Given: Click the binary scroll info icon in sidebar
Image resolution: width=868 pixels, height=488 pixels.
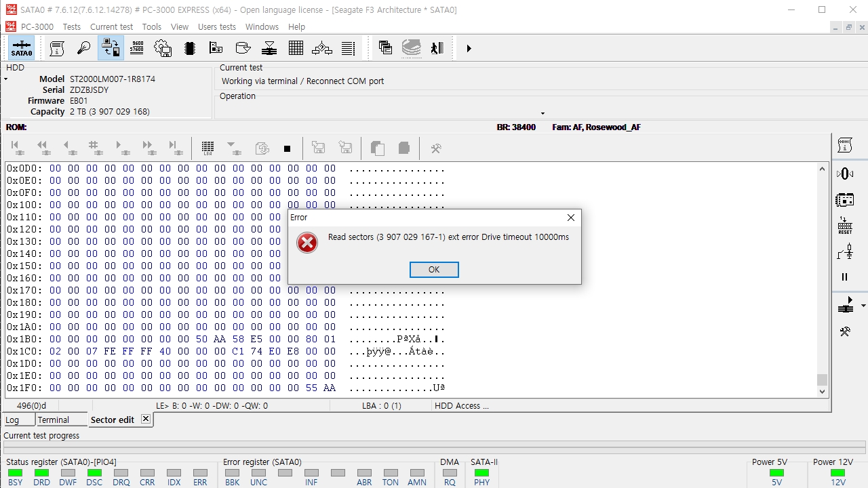Looking at the screenshot, I should pos(845,145).
